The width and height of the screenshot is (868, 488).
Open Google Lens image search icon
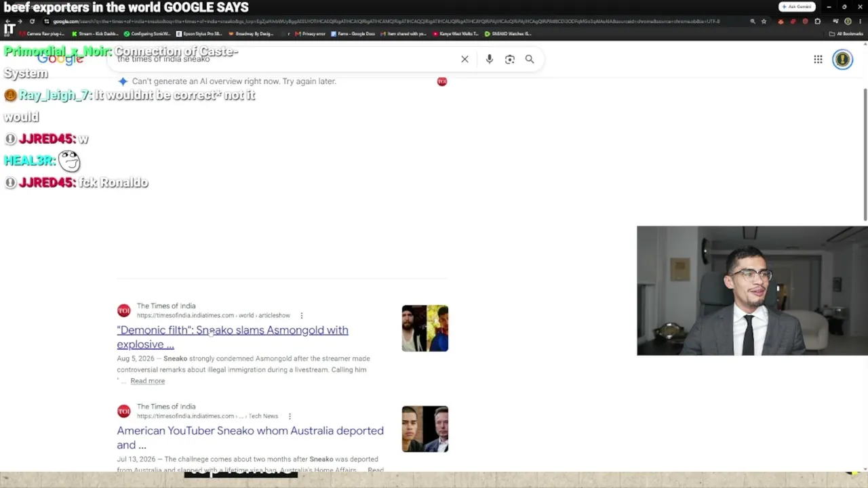tap(509, 60)
